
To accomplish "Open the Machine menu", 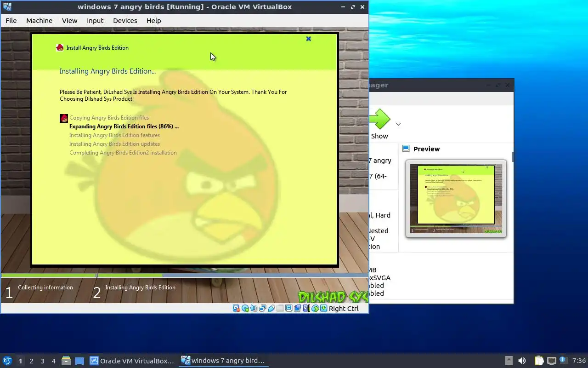I will point(39,21).
